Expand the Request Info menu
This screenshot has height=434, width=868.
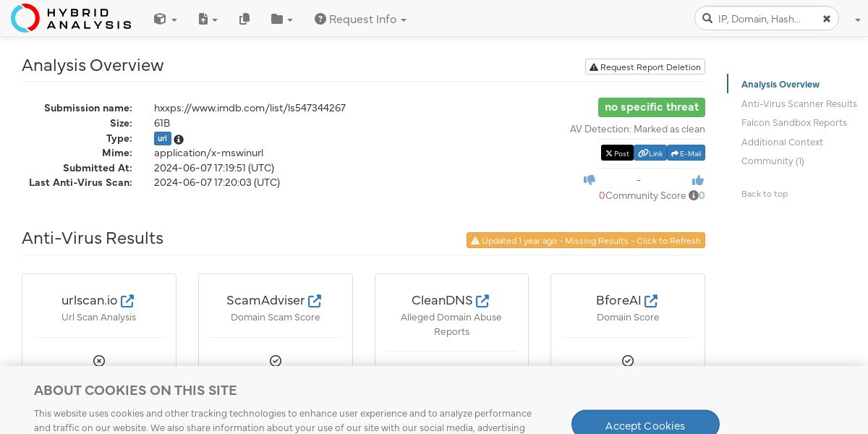tap(360, 20)
